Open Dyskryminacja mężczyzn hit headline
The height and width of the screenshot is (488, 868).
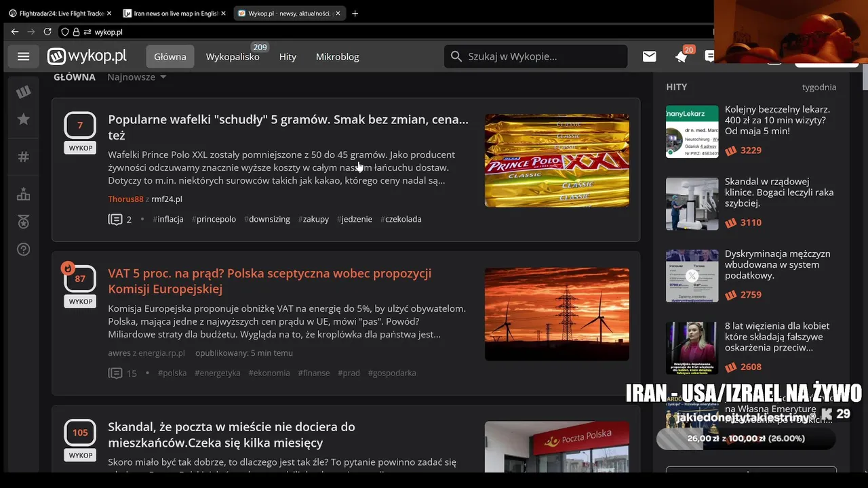(x=777, y=264)
